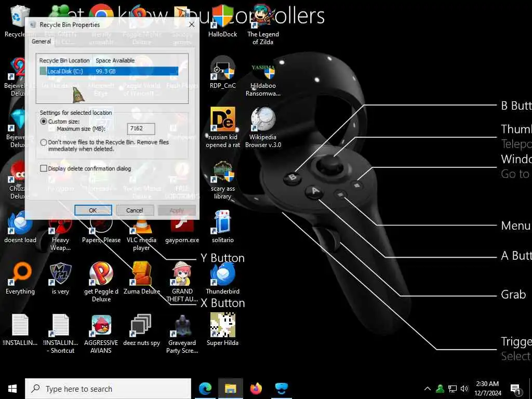Launch the Everything search shortcut
This screenshot has height=399, width=532.
pyautogui.click(x=20, y=278)
